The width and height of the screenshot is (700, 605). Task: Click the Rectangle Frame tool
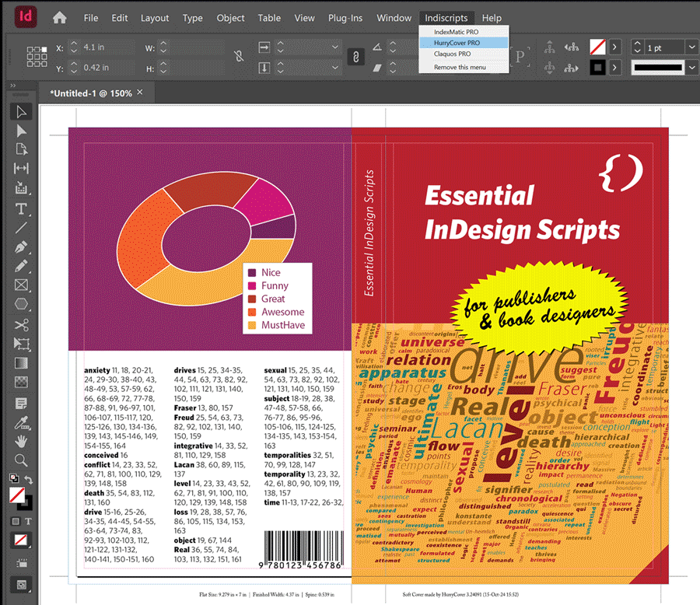[x=21, y=285]
